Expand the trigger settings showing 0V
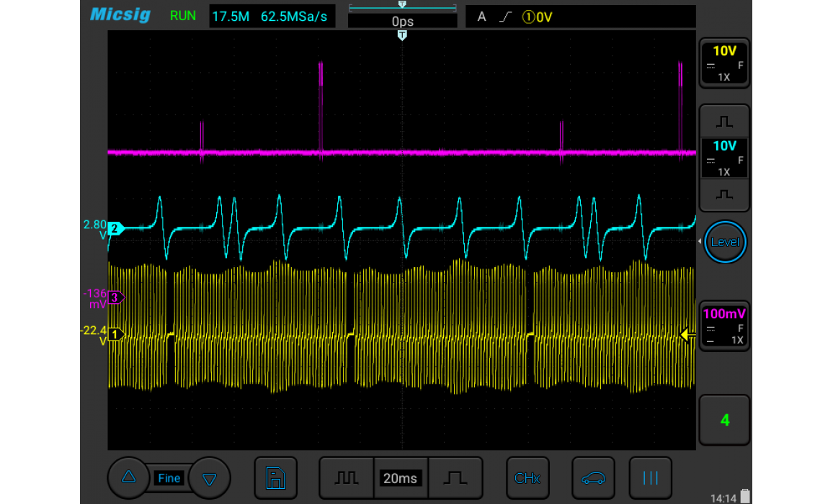This screenshot has width=833, height=504. [580, 17]
